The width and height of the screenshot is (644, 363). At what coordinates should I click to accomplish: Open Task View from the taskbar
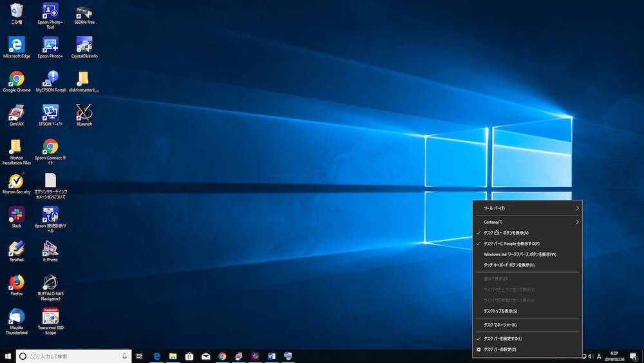coord(140,357)
